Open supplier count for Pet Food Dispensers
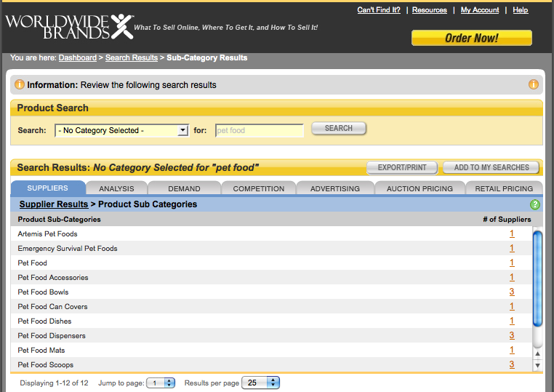This screenshot has height=392, width=554. coord(512,335)
